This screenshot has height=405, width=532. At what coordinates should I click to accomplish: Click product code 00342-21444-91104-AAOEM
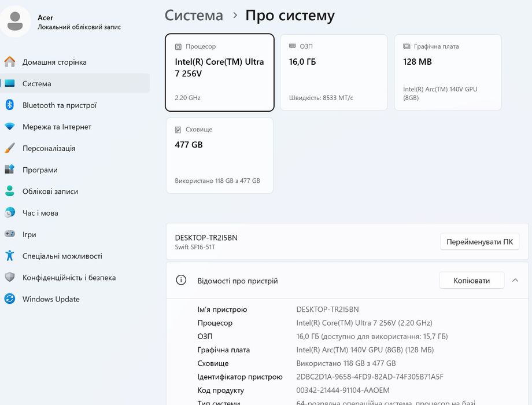(x=343, y=390)
